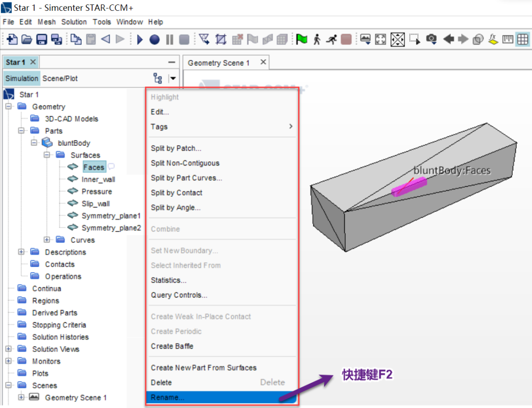
Task: Collapse the Geometry tree node
Action: click(x=8, y=106)
